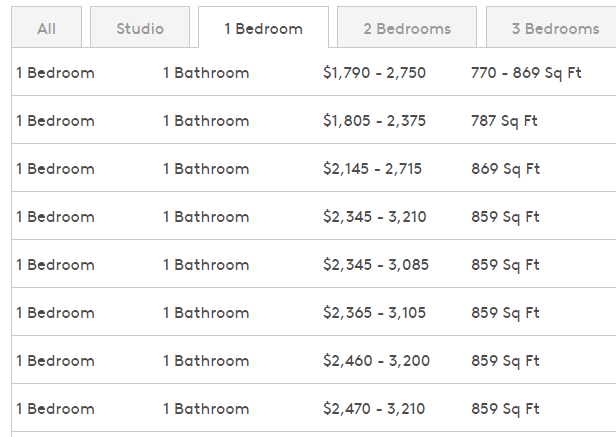The image size is (616, 437).
Task: Click 859 Sq Ft in $2,365 row
Action: 505,313
